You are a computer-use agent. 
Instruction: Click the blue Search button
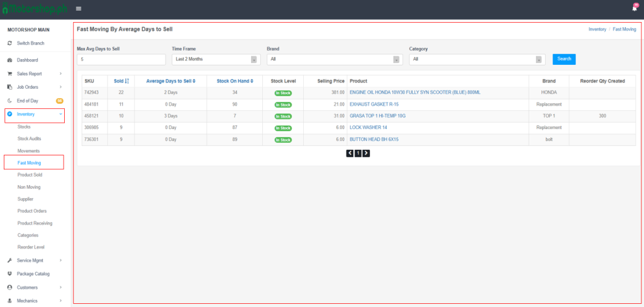point(564,59)
